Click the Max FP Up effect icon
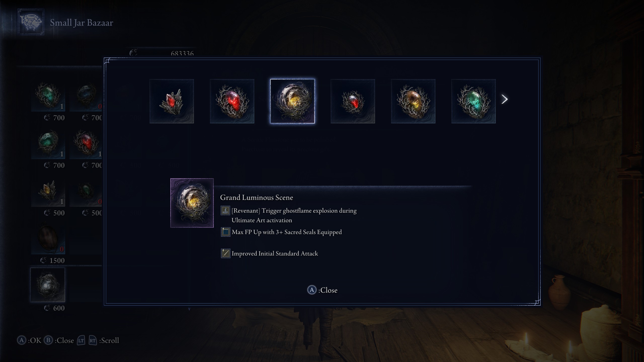The height and width of the screenshot is (362, 644). 225,232
